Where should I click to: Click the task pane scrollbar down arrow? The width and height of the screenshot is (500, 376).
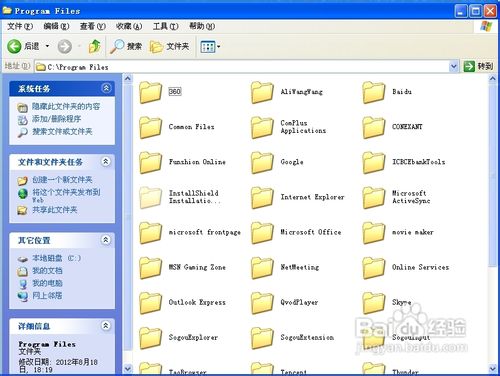(128, 368)
